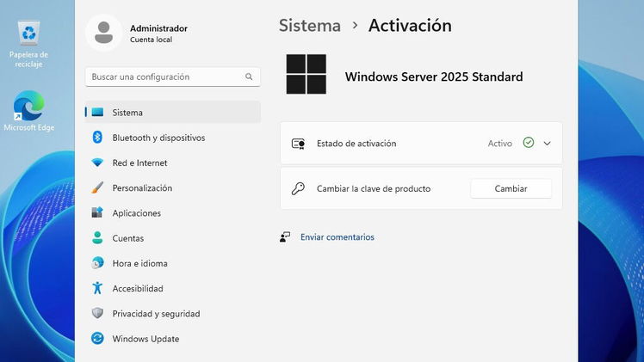Click the Cuenta local text
Screen dimensions: 644x362
152,40
